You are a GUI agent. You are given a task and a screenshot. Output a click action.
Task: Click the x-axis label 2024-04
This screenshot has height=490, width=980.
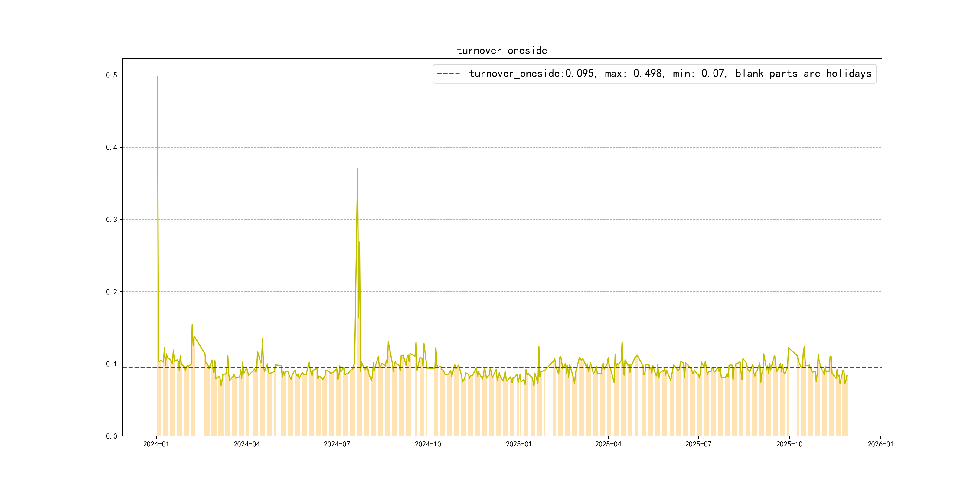click(247, 444)
